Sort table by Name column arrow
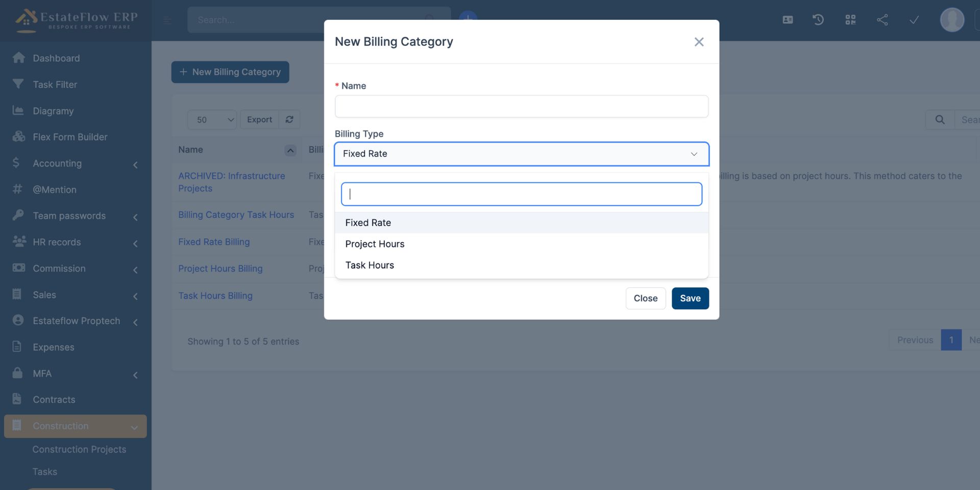980x490 pixels. tap(290, 150)
